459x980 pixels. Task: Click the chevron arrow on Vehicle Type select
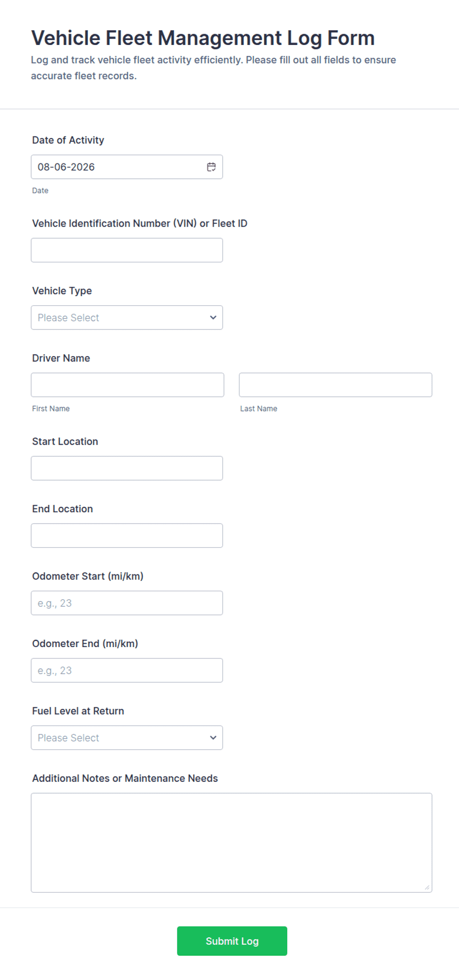213,318
